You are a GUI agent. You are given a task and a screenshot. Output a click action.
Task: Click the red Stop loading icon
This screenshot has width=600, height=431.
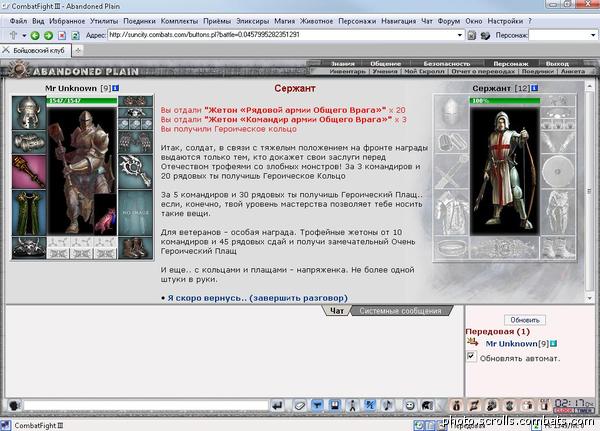click(62, 36)
